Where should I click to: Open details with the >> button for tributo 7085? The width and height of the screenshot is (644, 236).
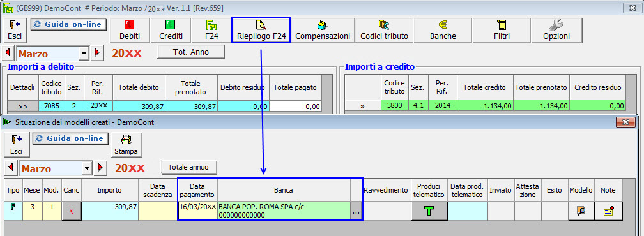(23, 107)
